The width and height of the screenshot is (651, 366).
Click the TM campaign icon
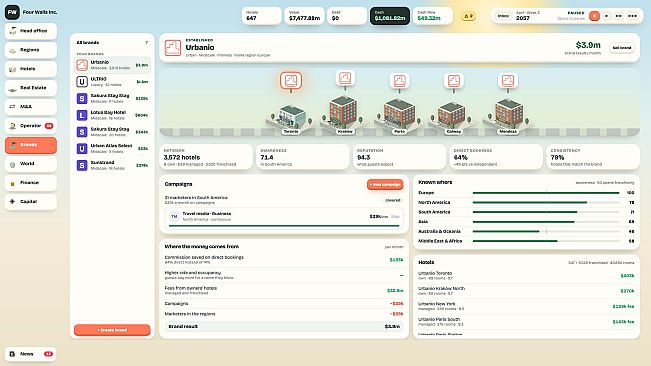pos(174,216)
